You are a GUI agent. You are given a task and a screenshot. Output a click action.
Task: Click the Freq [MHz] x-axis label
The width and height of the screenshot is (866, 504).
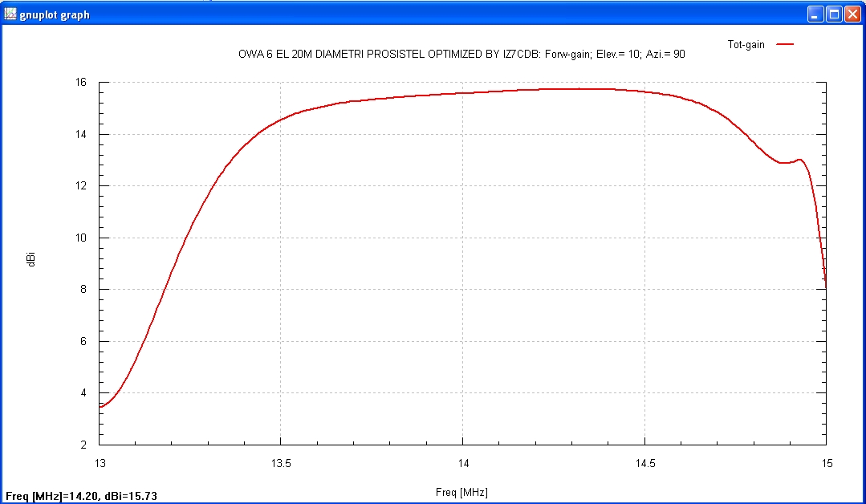point(461,492)
